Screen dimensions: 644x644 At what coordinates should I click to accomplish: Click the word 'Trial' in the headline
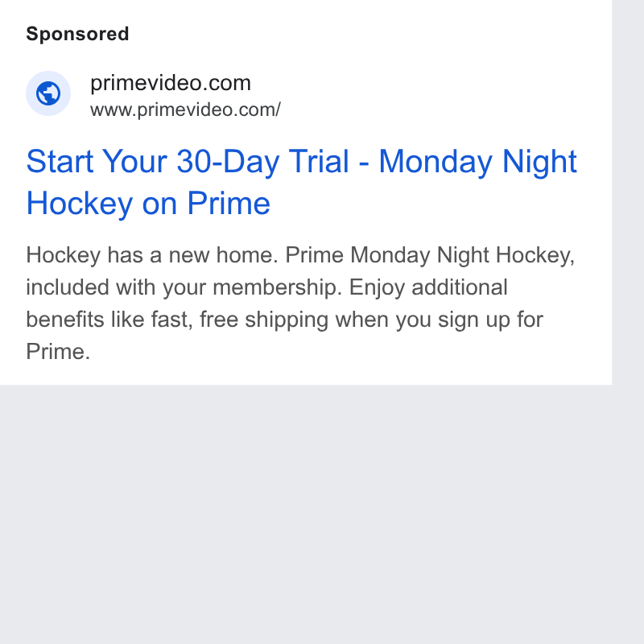(x=319, y=162)
